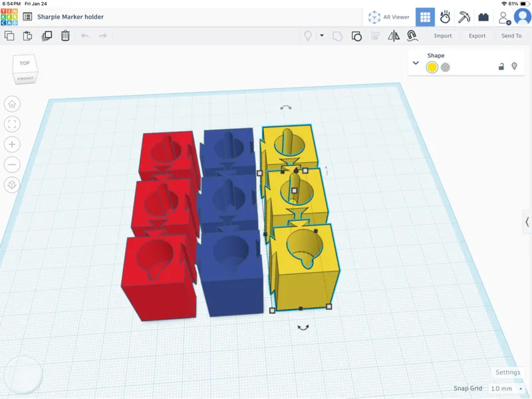This screenshot has width=532, height=399.
Task: Click the Align tool icon
Action: [x=376, y=36]
